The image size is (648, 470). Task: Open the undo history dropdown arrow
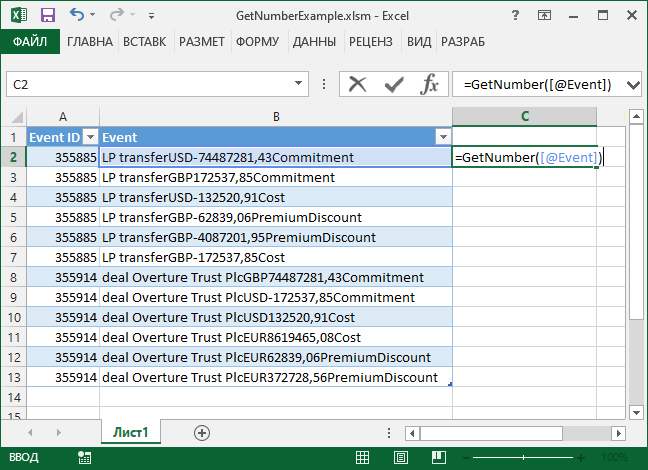click(x=93, y=15)
